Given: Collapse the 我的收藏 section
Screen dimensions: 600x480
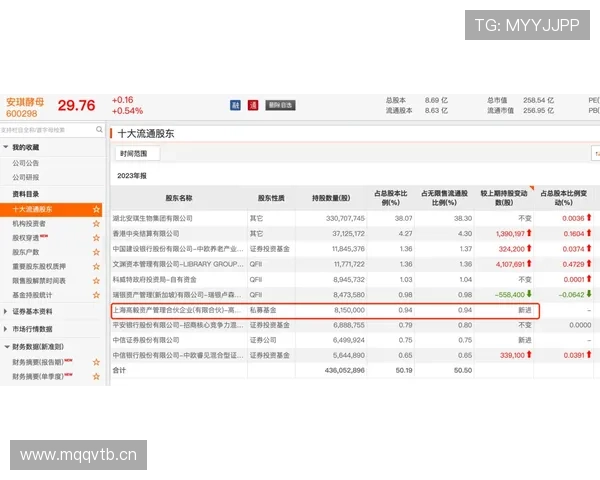Looking at the screenshot, I should click(x=6, y=147).
